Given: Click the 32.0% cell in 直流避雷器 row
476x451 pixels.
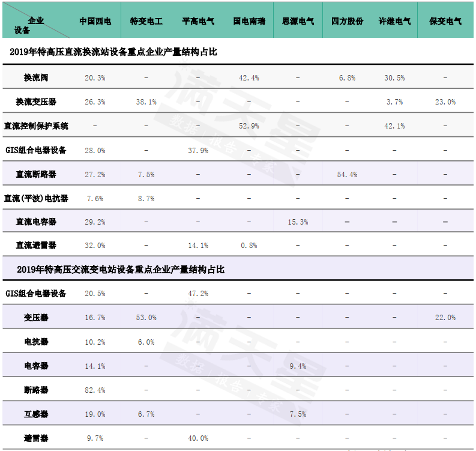Looking at the screenshot, I should tap(95, 246).
